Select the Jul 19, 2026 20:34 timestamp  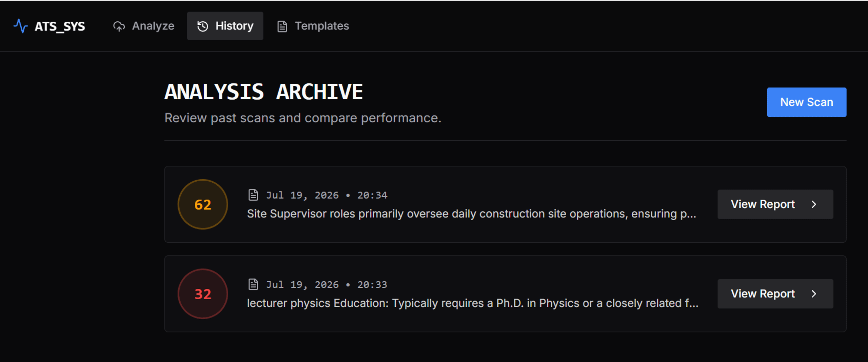[x=327, y=195]
